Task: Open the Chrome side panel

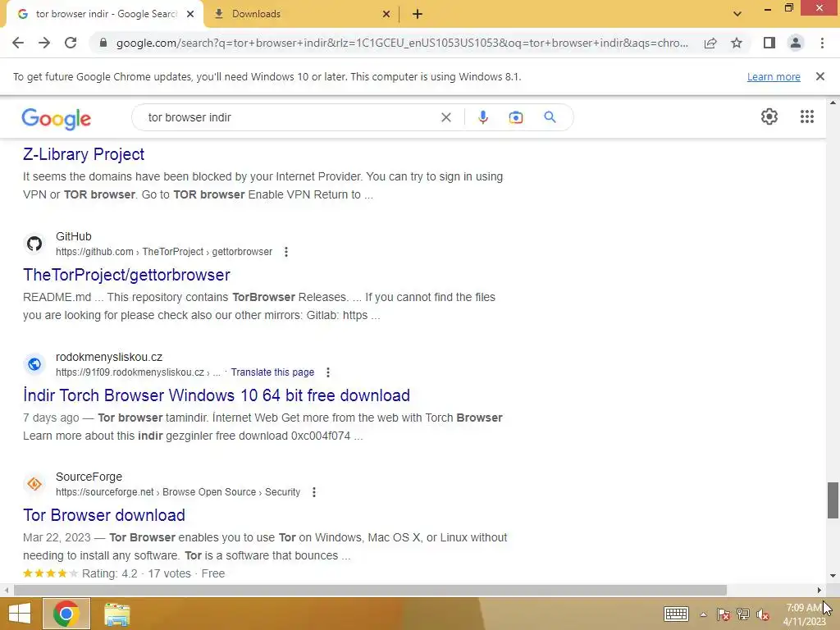Action: [x=769, y=43]
